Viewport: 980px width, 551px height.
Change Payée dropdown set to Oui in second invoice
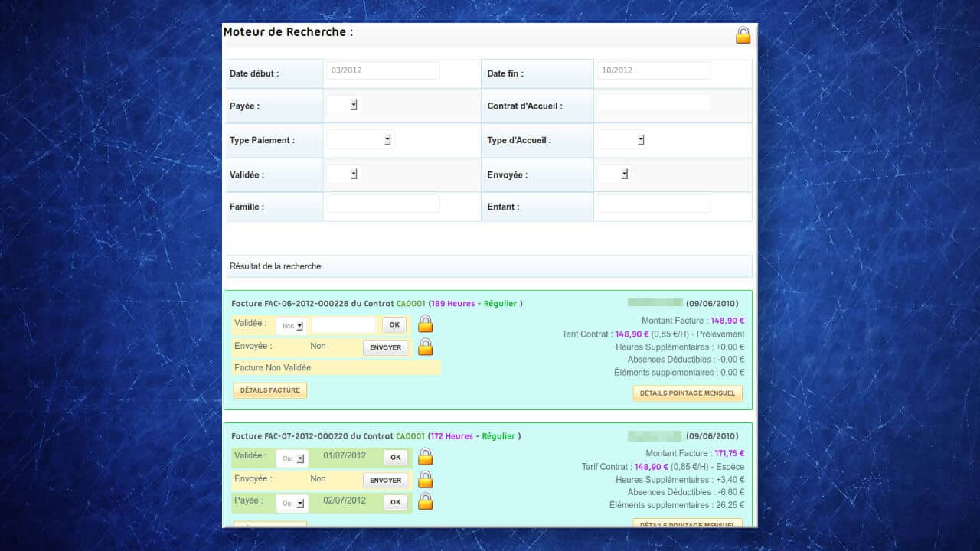coord(292,503)
